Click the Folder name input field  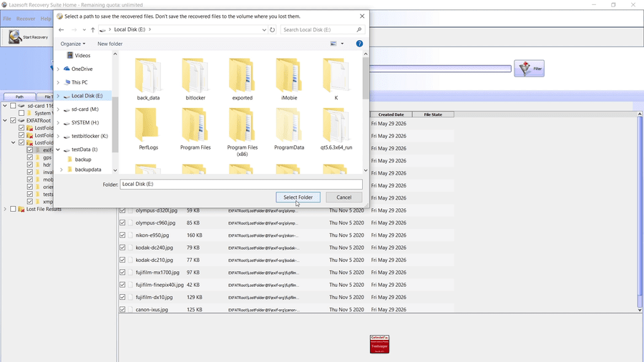(241, 185)
